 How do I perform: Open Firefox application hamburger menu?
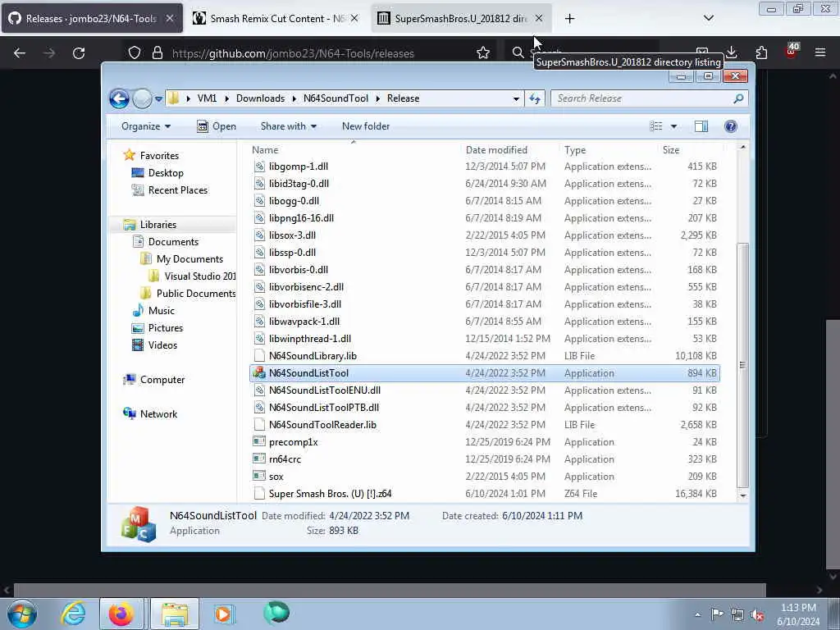(x=820, y=52)
